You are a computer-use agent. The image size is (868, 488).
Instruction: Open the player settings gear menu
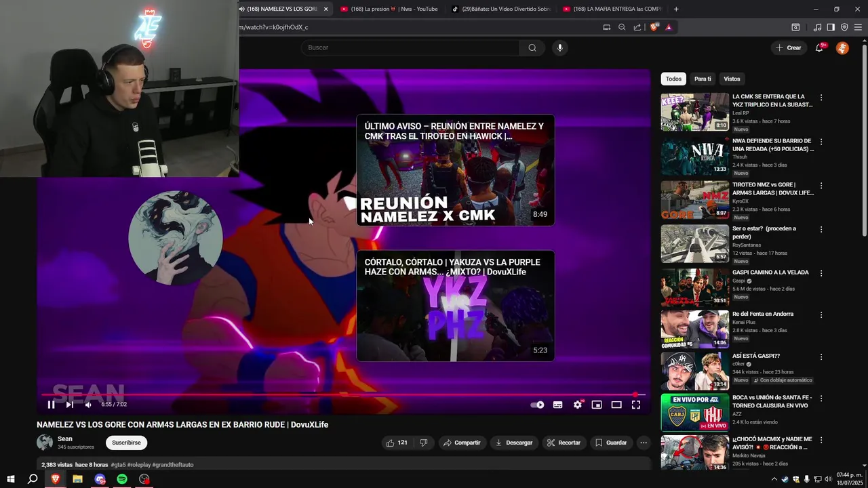(577, 405)
